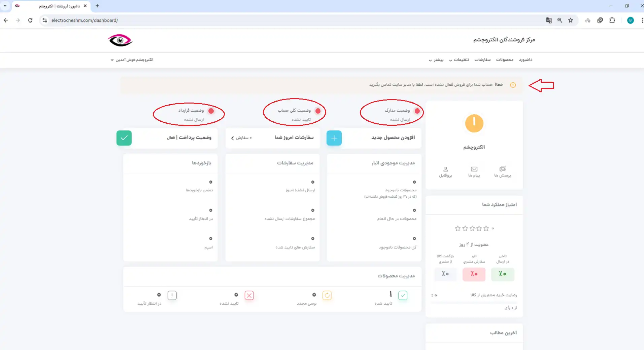
Task: Click افزودن محصول جدید button
Action: pyautogui.click(x=374, y=138)
